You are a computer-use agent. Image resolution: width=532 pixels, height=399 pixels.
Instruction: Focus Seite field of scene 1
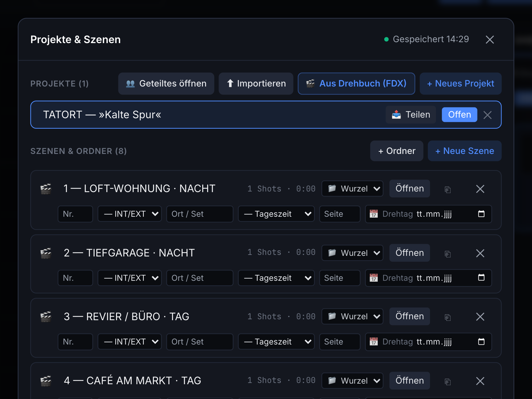(x=340, y=214)
